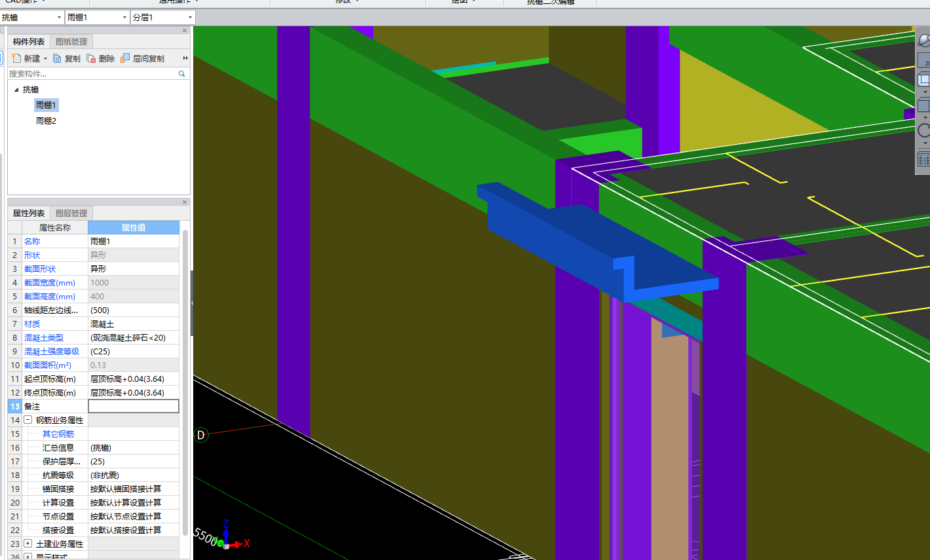Switch to the 属性列表 tab
This screenshot has width=930, height=560.
(x=29, y=214)
